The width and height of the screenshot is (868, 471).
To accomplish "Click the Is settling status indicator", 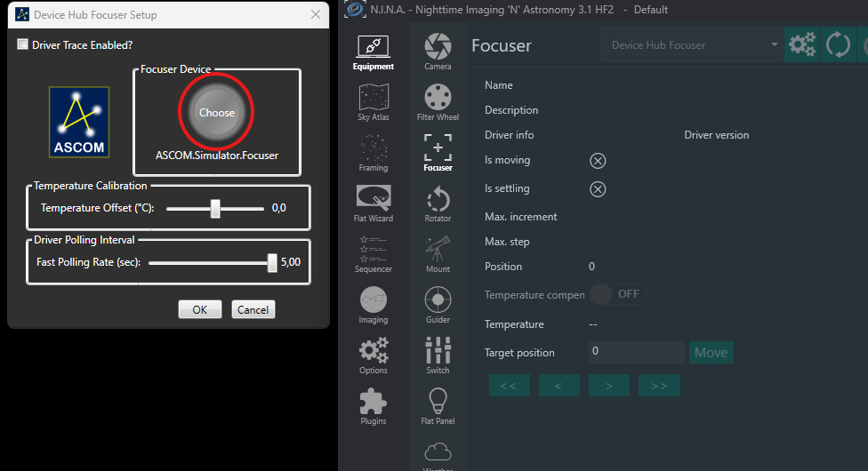I will coord(598,189).
